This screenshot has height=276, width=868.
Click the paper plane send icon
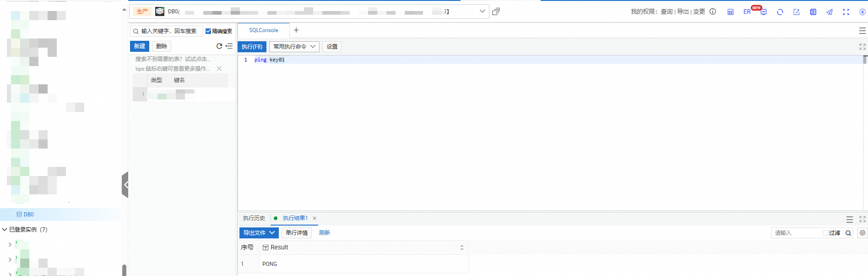click(830, 12)
